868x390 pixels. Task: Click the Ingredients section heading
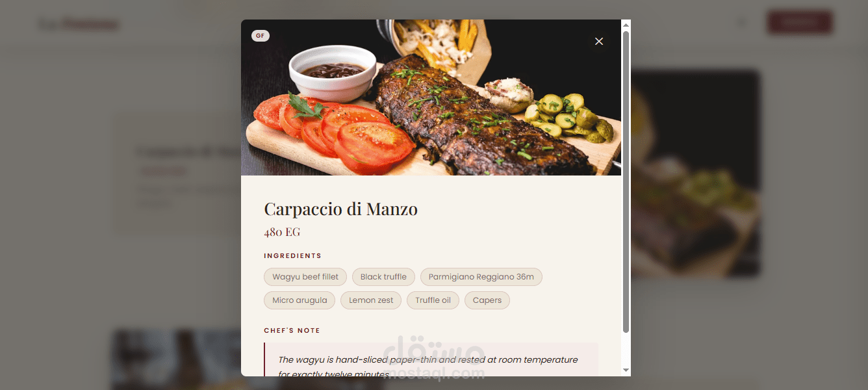[x=293, y=256]
